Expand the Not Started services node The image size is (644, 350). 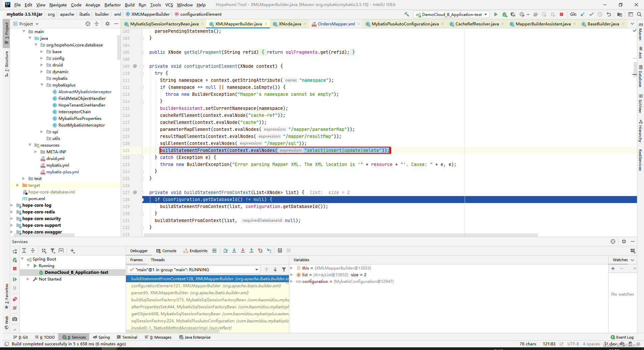point(28,279)
